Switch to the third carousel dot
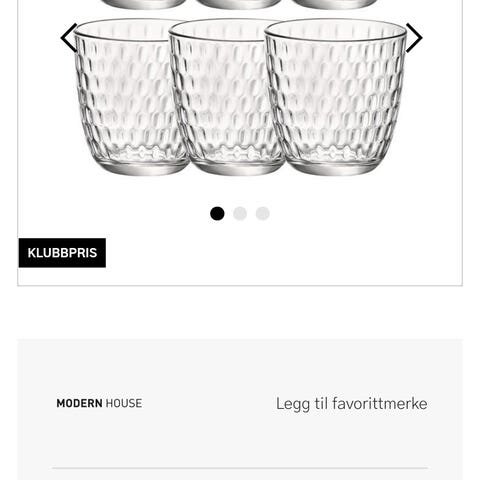The image size is (480, 480). (263, 213)
